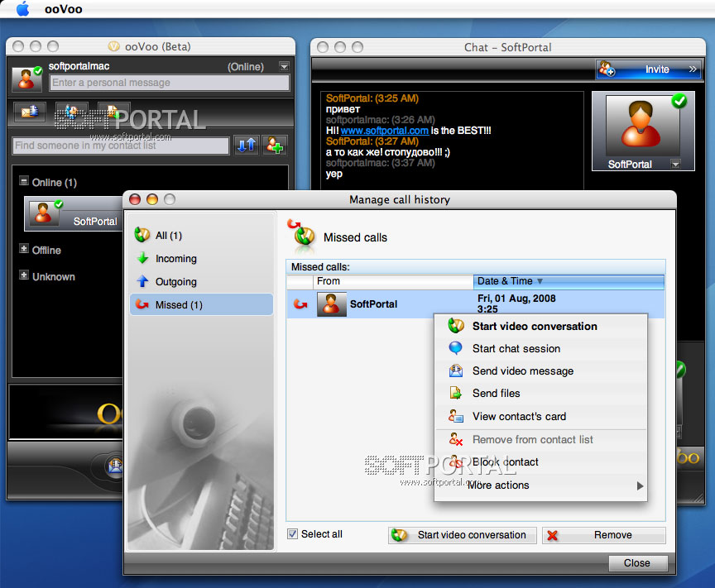Choose Start chat session from context menu
This screenshot has width=715, height=588.
pos(540,349)
